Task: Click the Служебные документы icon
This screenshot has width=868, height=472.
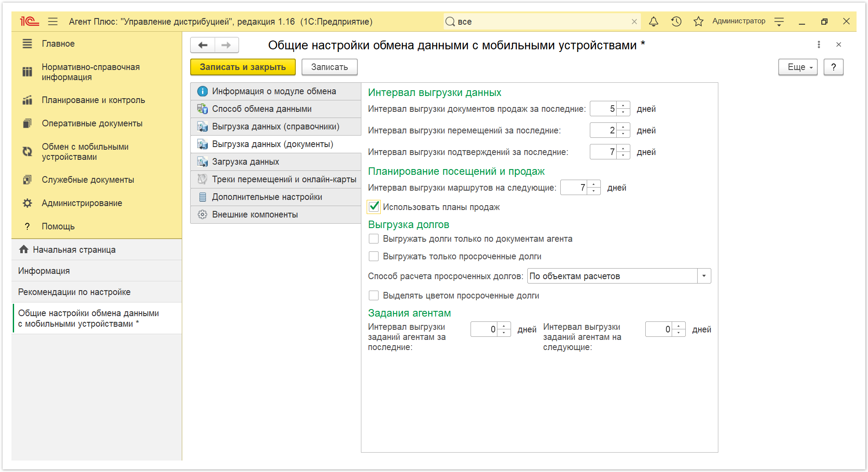Action: coord(27,180)
